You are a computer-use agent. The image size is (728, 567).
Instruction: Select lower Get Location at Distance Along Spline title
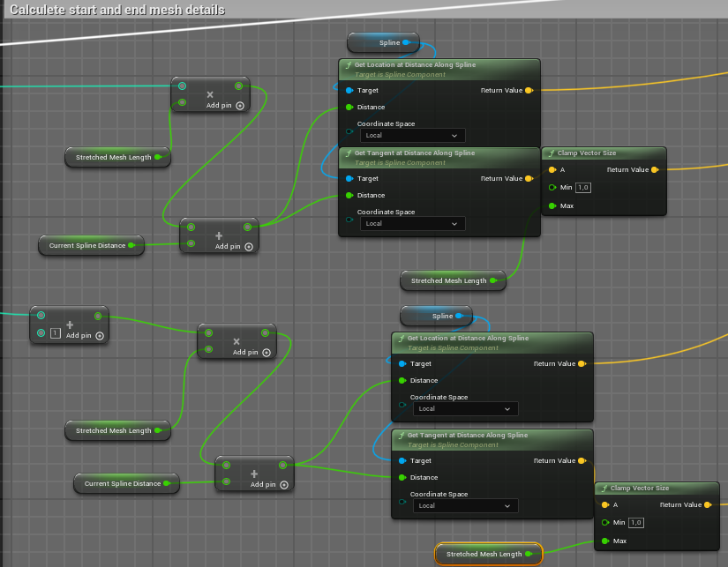coord(468,339)
